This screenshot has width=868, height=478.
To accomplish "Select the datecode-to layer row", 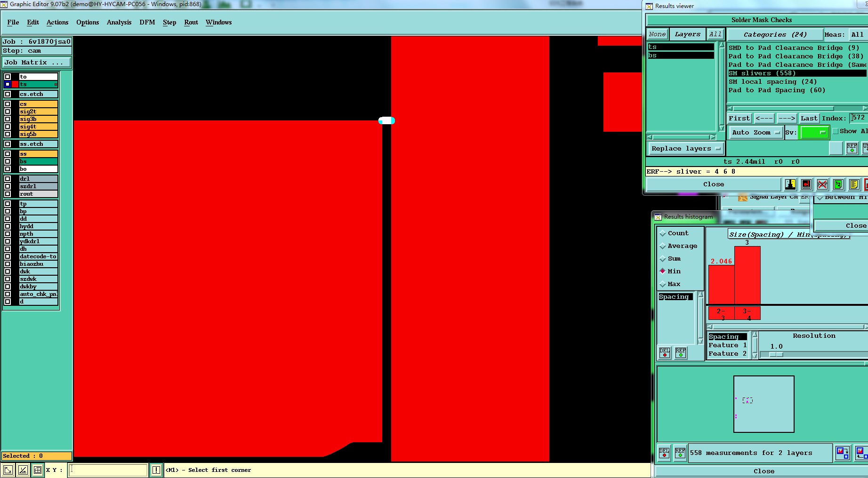I will (38, 256).
